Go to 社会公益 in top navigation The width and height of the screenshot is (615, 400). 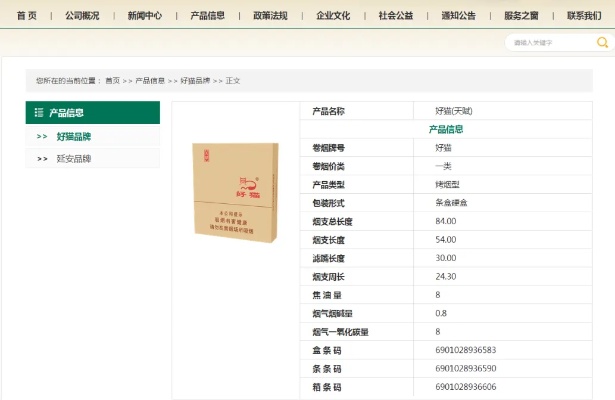396,16
